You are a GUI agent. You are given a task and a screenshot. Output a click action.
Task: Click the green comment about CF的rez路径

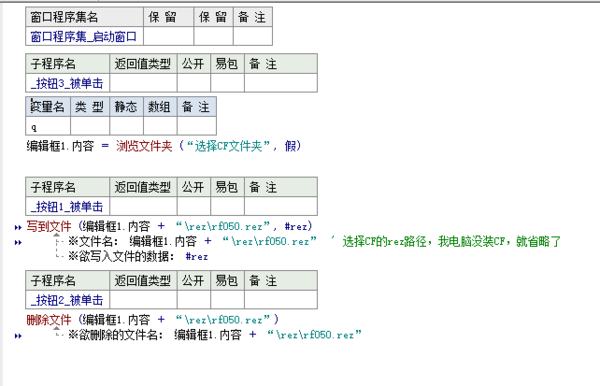click(x=446, y=241)
